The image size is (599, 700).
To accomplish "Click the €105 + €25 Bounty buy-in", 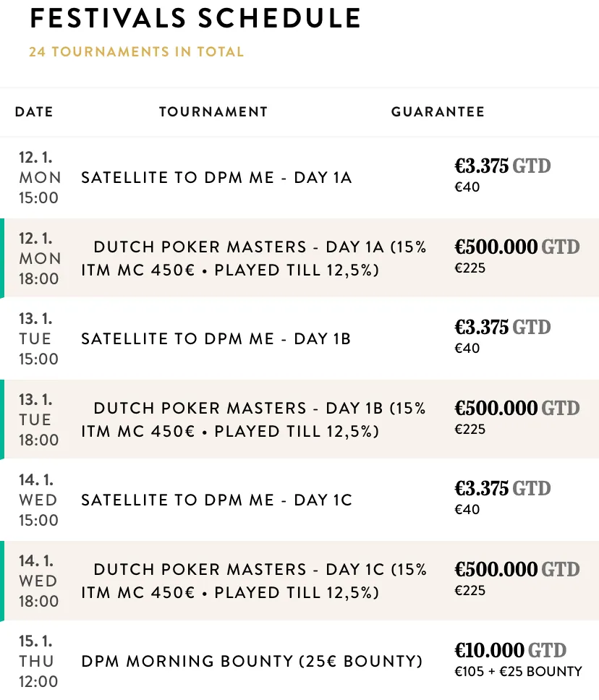I will 518,672.
